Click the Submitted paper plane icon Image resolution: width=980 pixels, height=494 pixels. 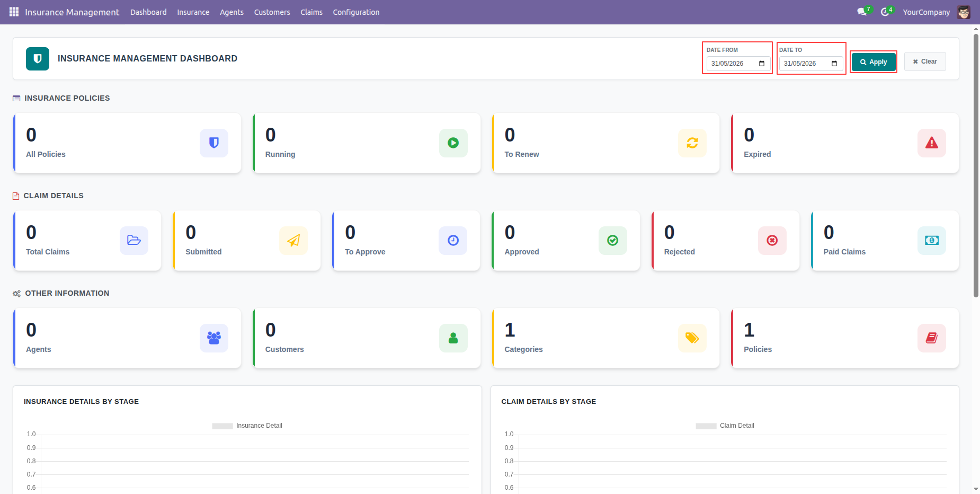click(x=293, y=241)
